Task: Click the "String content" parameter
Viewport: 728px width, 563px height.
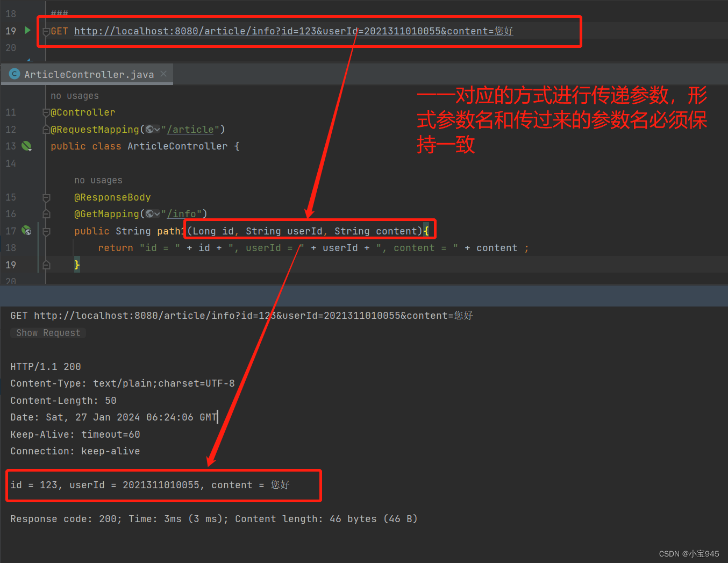Action: (375, 231)
